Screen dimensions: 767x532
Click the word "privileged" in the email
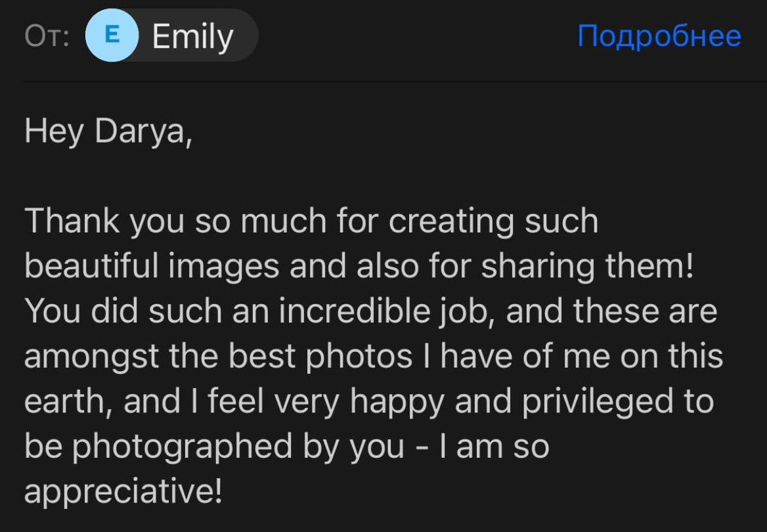pos(596,401)
